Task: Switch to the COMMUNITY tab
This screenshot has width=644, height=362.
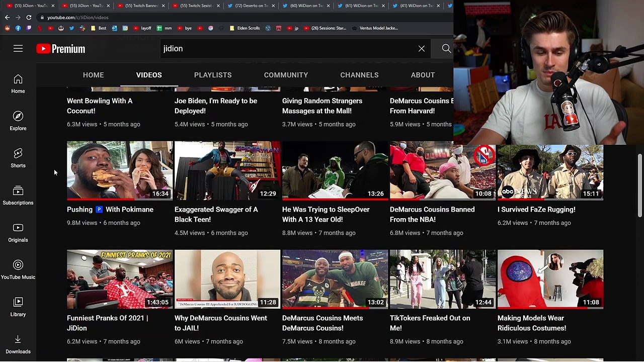Action: pyautogui.click(x=286, y=75)
